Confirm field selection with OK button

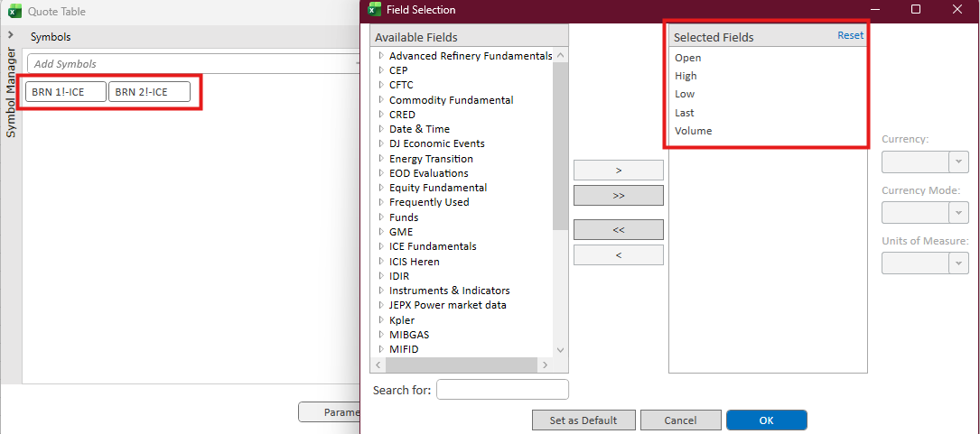766,420
